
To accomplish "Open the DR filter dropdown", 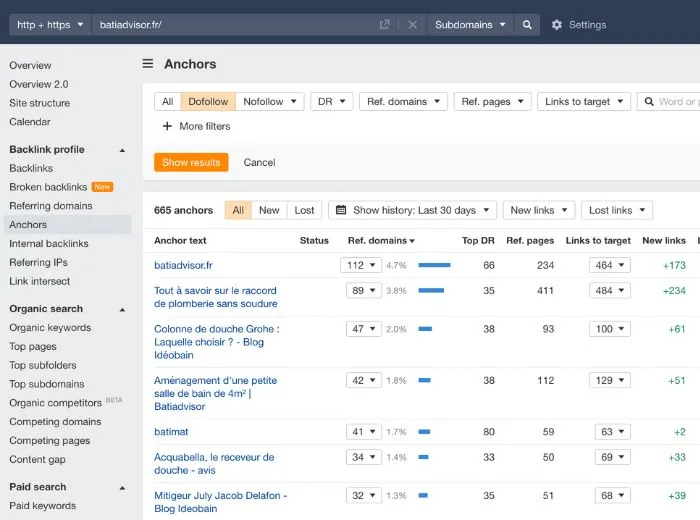I will pyautogui.click(x=332, y=102).
